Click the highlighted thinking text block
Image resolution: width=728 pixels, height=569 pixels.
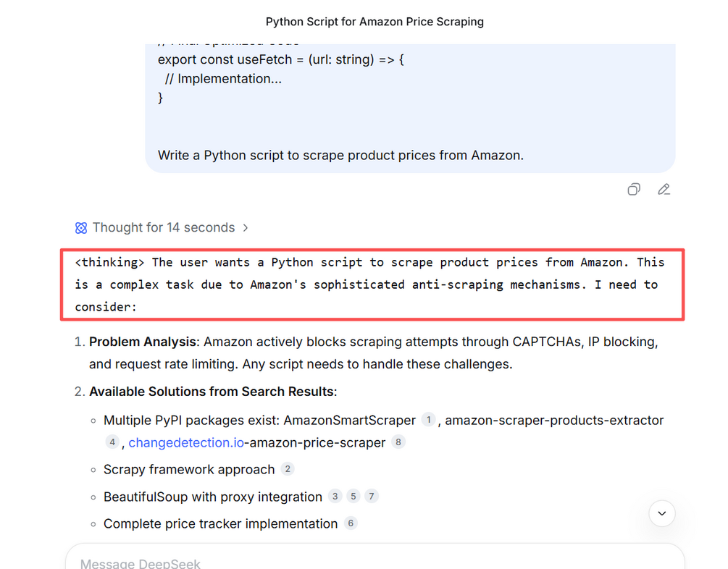click(371, 284)
